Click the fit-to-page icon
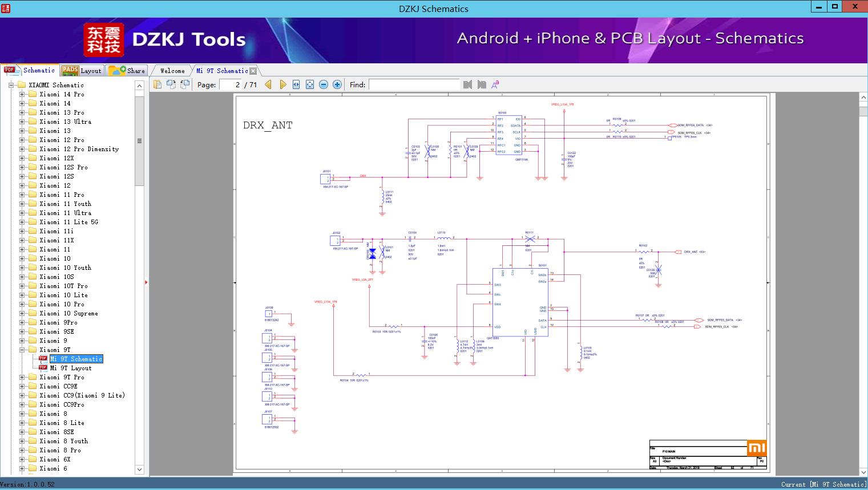The image size is (868, 490). (x=309, y=84)
